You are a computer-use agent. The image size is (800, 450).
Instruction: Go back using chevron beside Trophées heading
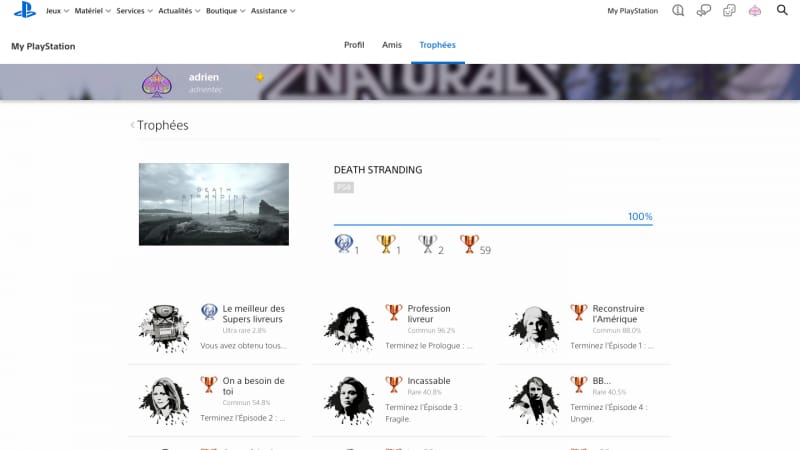(133, 125)
